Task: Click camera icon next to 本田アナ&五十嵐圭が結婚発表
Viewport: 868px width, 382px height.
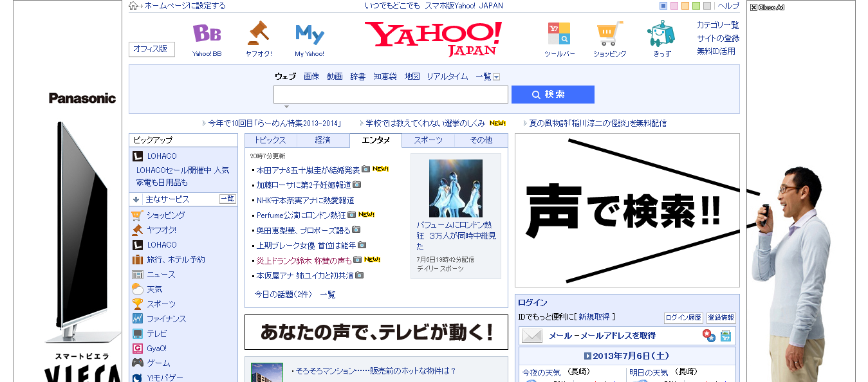Action: click(x=366, y=169)
